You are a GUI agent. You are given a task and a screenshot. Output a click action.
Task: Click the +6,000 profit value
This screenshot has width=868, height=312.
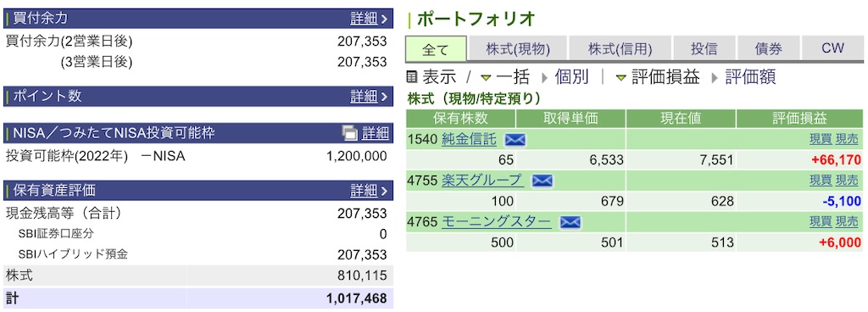(840, 242)
